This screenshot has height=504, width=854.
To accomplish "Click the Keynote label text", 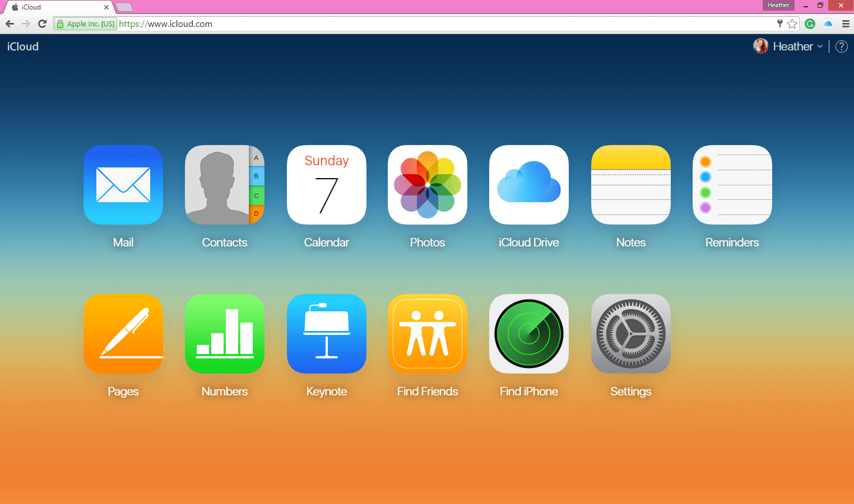I will [327, 391].
